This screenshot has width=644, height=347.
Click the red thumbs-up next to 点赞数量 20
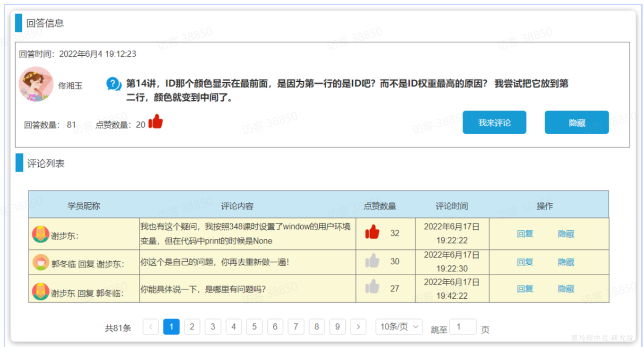(155, 122)
